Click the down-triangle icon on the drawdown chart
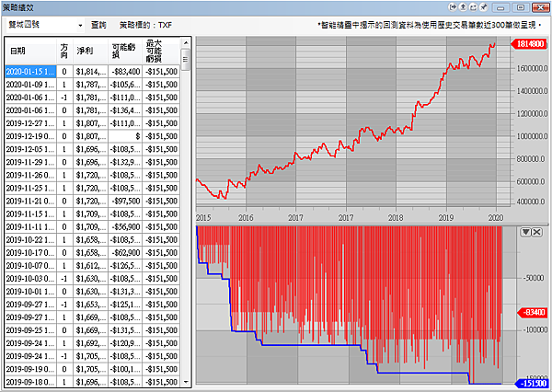This screenshot has height=392, width=552. pos(525,232)
